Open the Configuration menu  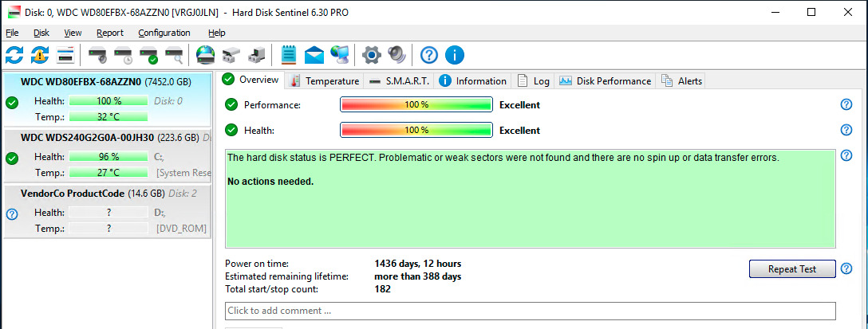click(164, 33)
